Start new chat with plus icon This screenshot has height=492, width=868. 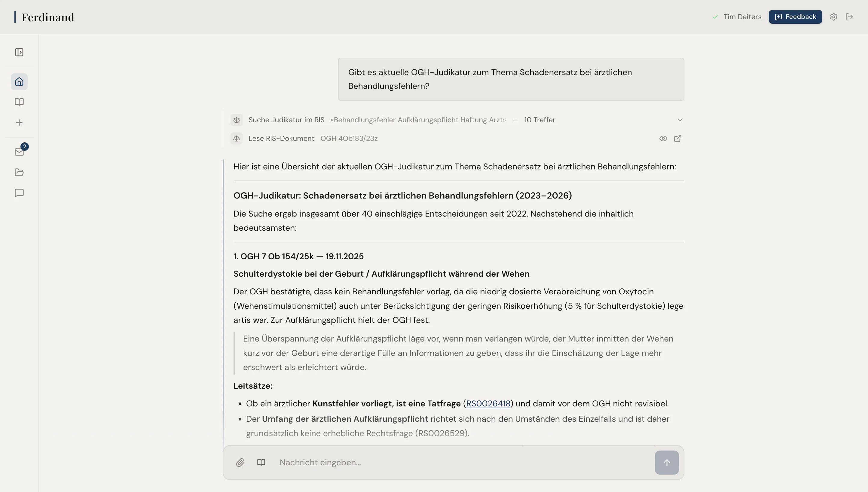(19, 123)
